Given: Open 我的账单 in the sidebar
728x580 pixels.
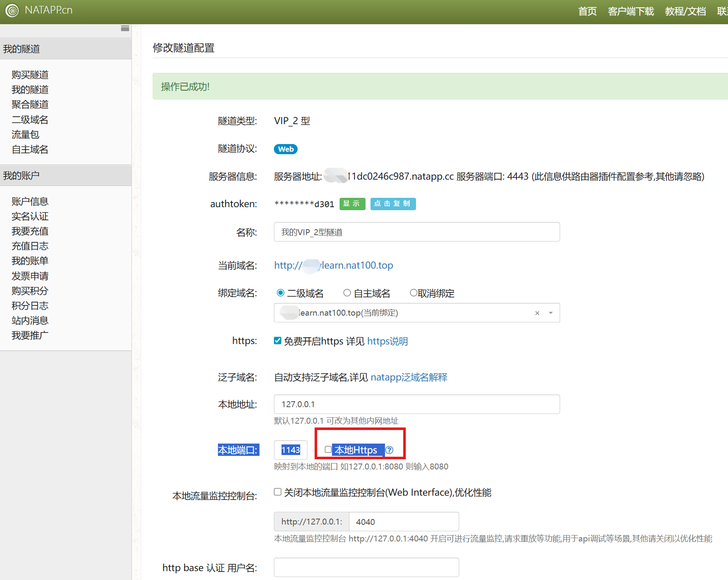Looking at the screenshot, I should (30, 261).
